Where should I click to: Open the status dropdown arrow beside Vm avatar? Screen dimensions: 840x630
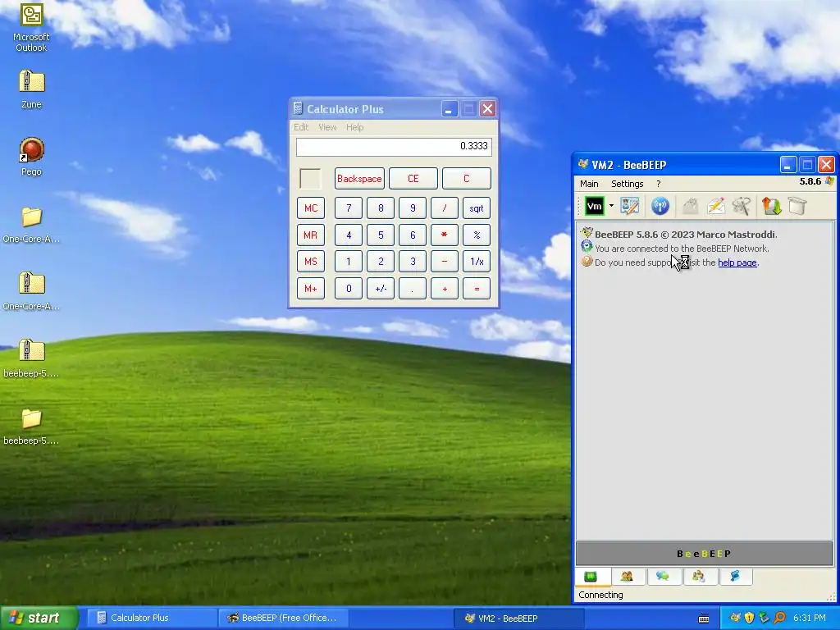611,206
